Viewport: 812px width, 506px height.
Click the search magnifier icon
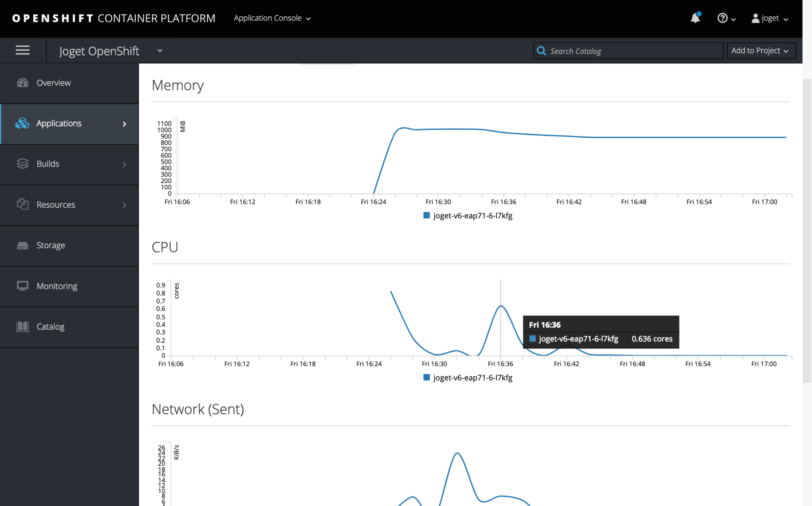click(x=541, y=51)
